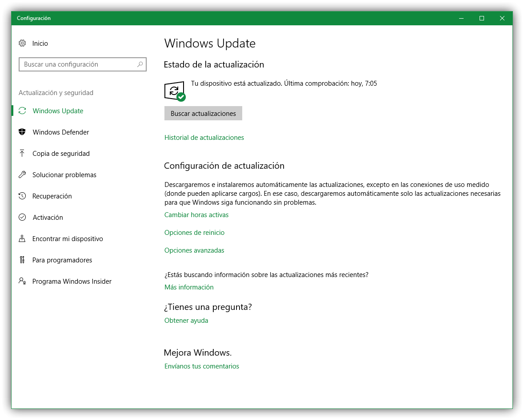Click the Inicio gear icon
The height and width of the screenshot is (420, 524).
click(22, 43)
